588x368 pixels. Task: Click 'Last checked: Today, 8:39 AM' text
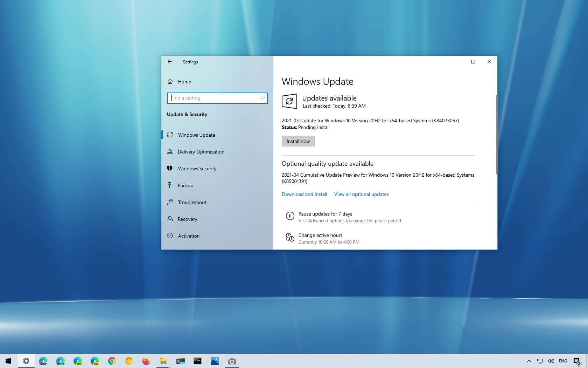coord(334,106)
